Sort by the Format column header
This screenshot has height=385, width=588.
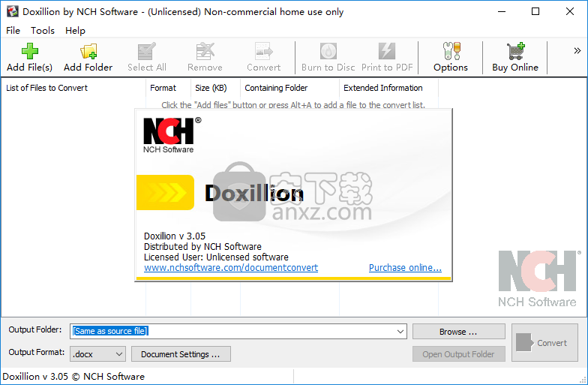[168, 88]
